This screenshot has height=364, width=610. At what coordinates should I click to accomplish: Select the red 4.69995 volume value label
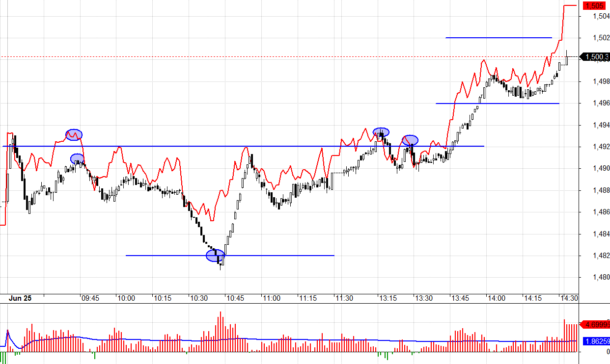coord(596,324)
